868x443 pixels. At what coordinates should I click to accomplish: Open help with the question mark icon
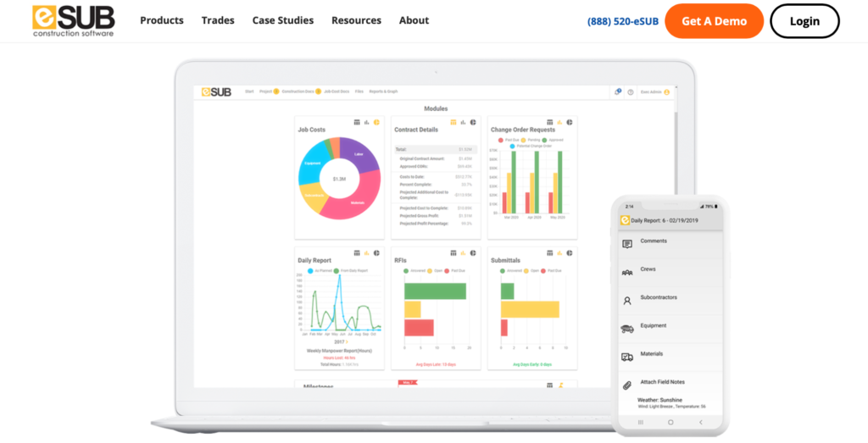click(630, 91)
